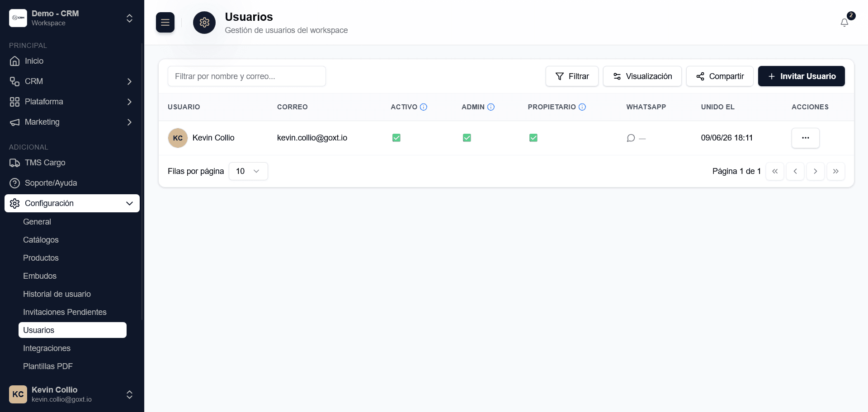Viewport: 868px width, 412px height.
Task: Toggle the Propietario checkbox for Kevin Collio
Action: (x=533, y=138)
